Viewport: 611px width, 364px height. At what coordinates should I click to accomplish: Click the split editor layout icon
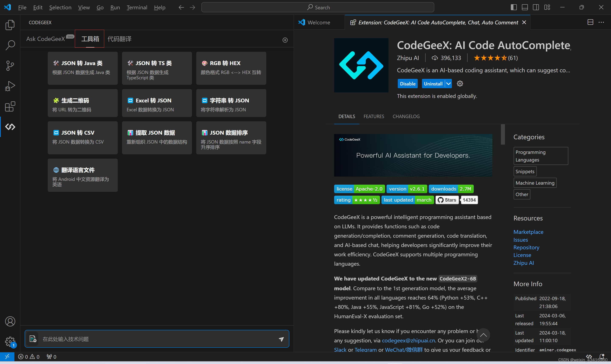click(x=590, y=22)
